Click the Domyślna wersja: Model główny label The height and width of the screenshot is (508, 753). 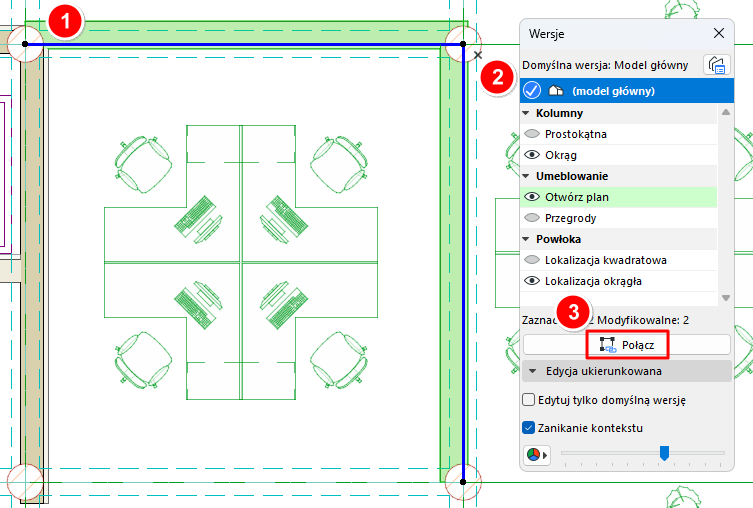click(605, 65)
